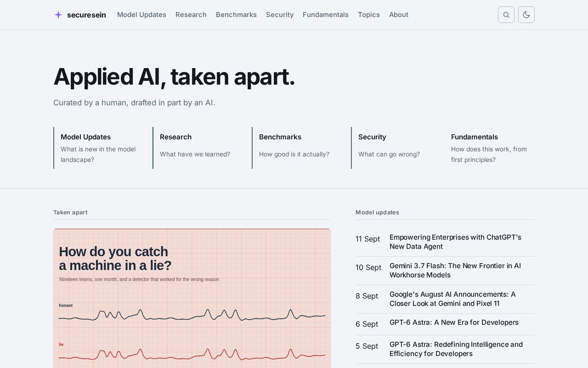Open the Model Updates category card
Image resolution: width=588 pixels, height=368 pixels.
point(99,148)
